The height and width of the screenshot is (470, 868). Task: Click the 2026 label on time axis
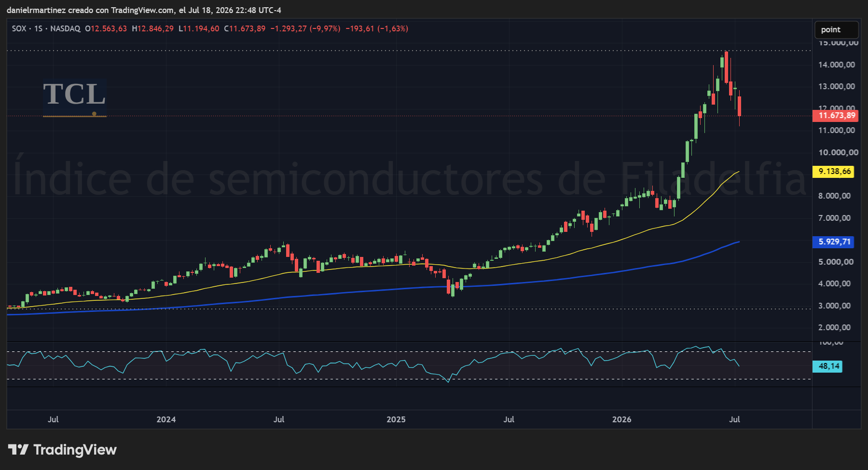click(x=621, y=419)
